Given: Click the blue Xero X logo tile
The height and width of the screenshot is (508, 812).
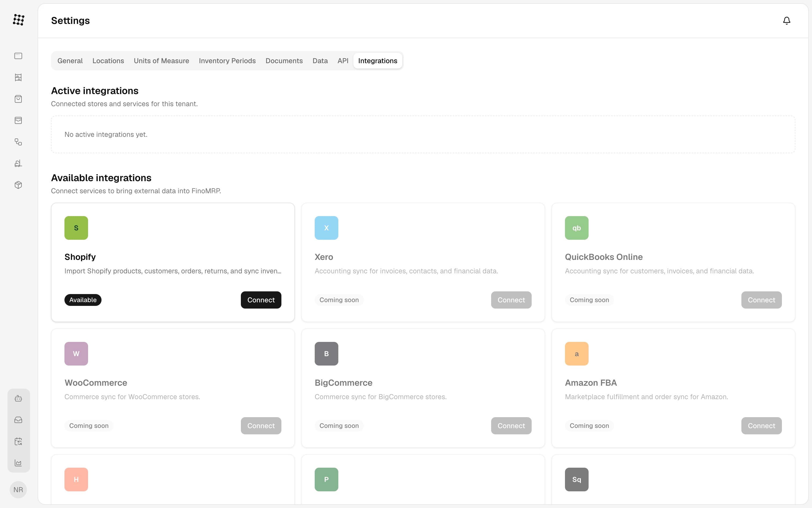Looking at the screenshot, I should (327, 228).
